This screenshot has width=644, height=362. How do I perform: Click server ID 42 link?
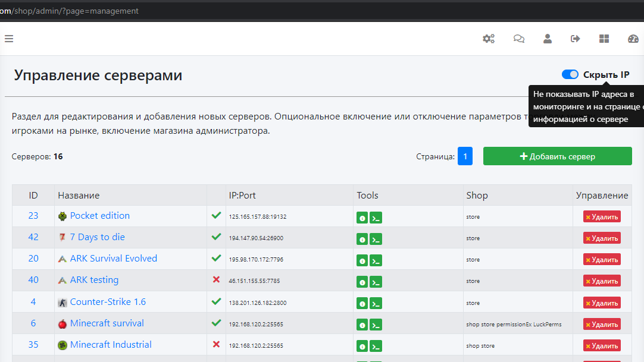[x=33, y=237]
